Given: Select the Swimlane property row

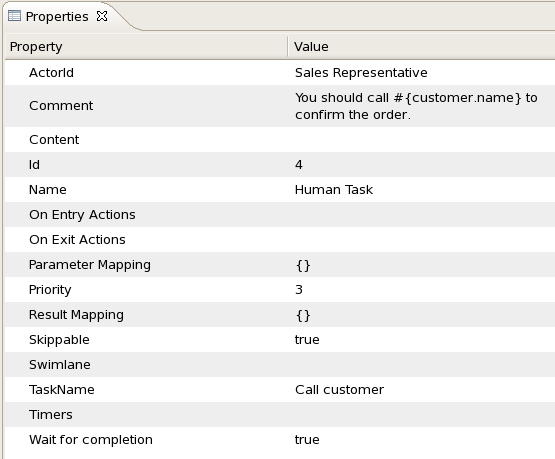Looking at the screenshot, I should [x=280, y=365].
